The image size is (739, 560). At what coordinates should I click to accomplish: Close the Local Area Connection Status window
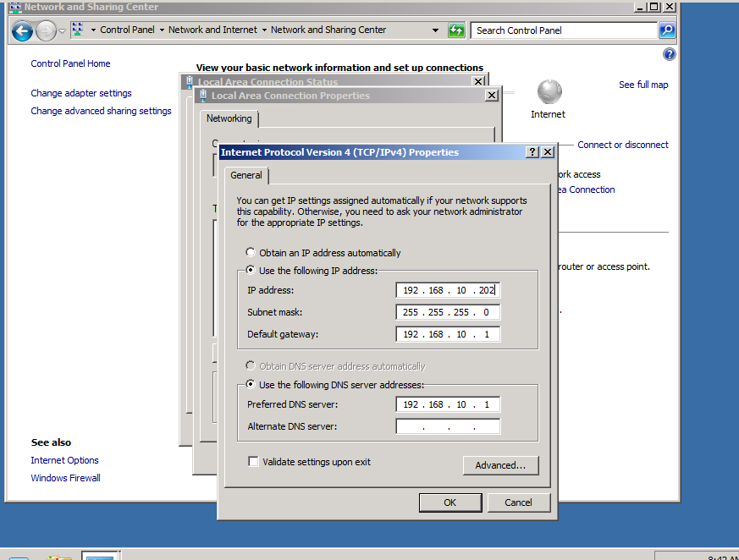pos(478,81)
